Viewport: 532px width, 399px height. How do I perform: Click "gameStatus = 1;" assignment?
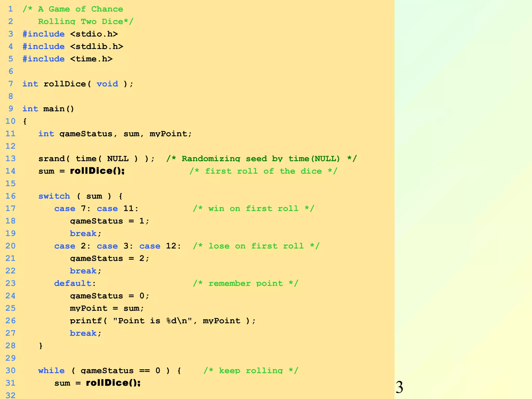(x=110, y=221)
